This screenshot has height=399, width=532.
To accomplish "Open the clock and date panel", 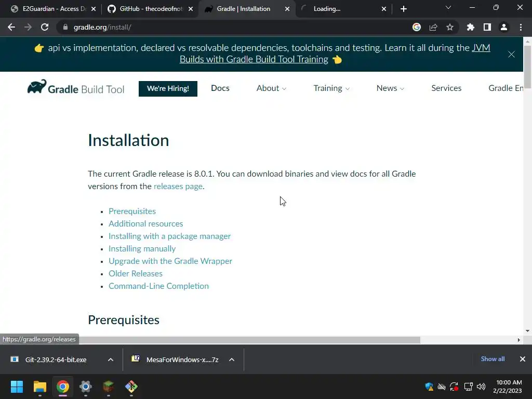I will (x=509, y=387).
